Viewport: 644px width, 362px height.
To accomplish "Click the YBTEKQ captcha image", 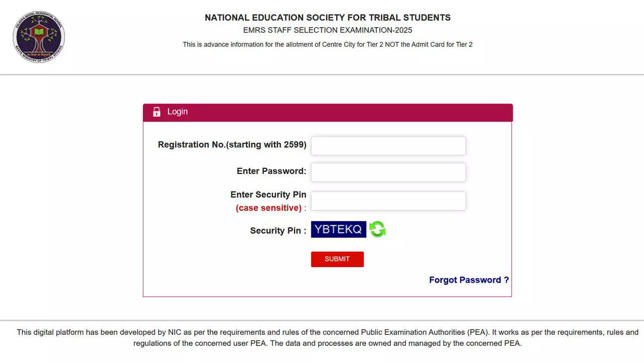I will click(338, 229).
